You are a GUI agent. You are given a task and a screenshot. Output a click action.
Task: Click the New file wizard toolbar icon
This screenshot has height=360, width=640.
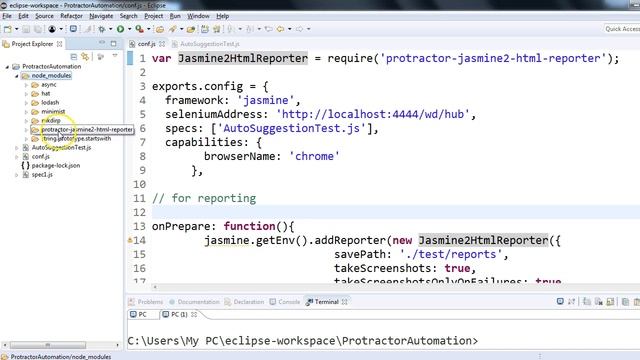coord(7,29)
